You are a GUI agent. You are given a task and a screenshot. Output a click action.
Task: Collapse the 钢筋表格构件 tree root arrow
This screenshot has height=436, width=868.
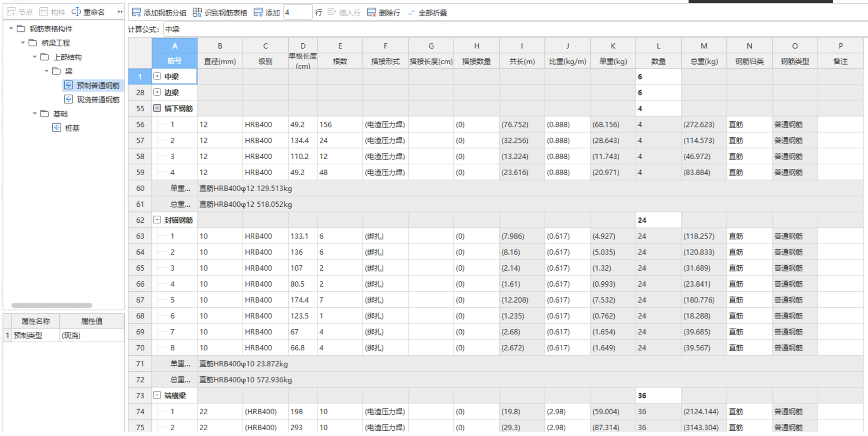point(11,29)
